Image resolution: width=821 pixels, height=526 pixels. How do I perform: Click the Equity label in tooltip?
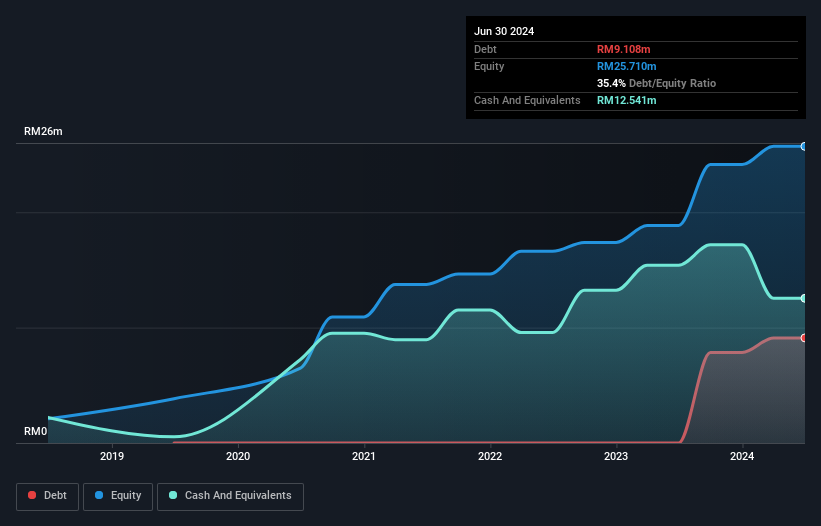tap(489, 66)
